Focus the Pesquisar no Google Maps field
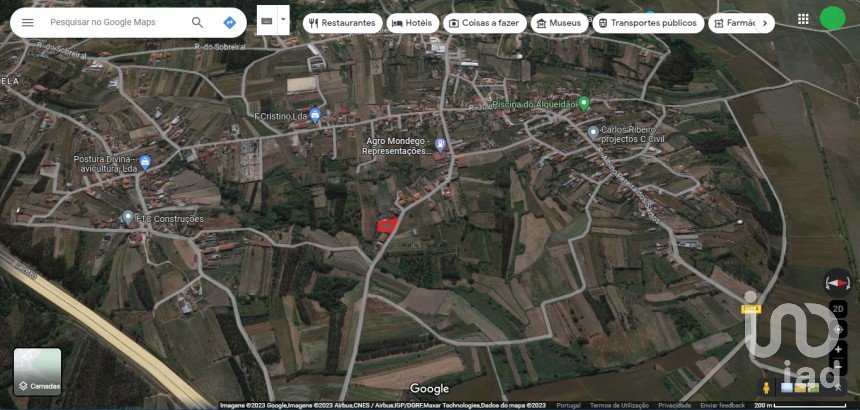Screen dimensions: 860x410 [115, 22]
